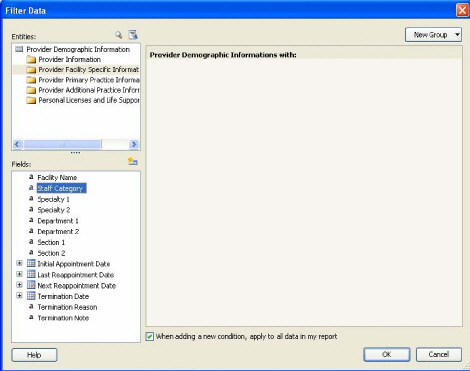Click the Last Reappointment Date field label
This screenshot has width=470, height=371.
point(76,275)
